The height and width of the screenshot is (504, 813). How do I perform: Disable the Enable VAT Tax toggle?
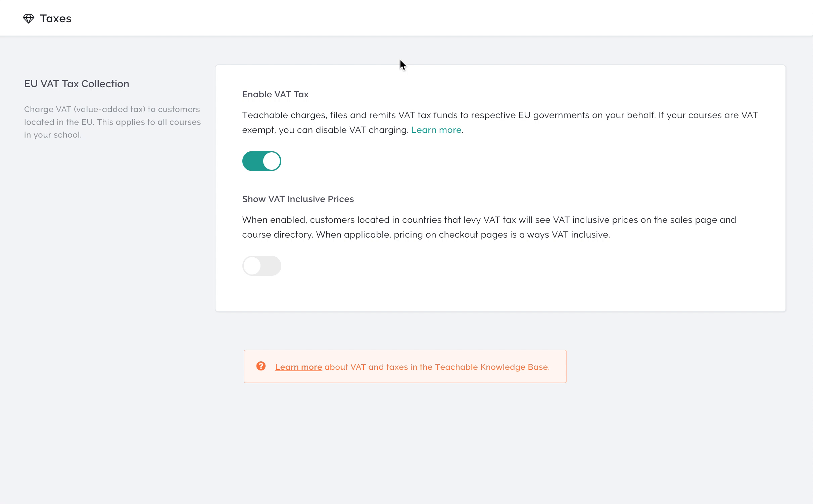[261, 161]
